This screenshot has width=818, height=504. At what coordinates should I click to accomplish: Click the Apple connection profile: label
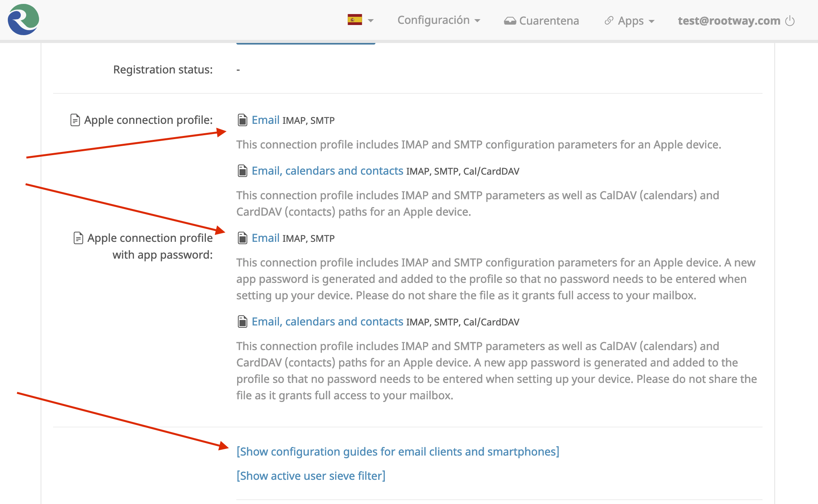pyautogui.click(x=148, y=120)
